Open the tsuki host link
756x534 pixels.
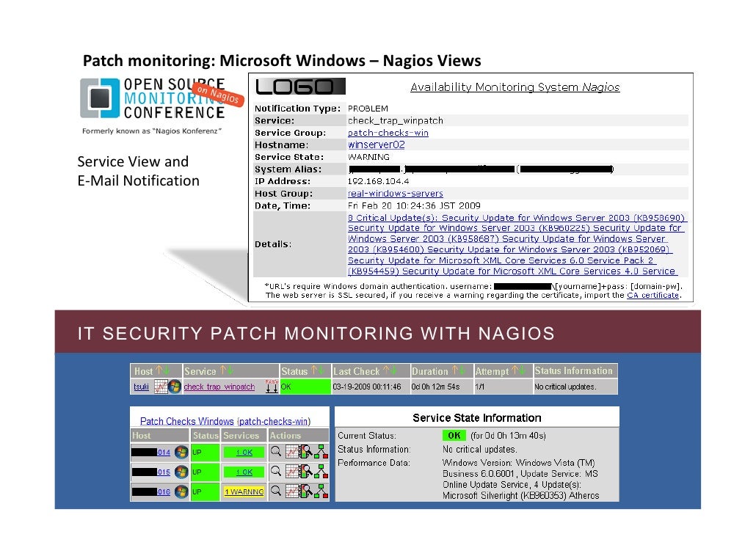[141, 387]
